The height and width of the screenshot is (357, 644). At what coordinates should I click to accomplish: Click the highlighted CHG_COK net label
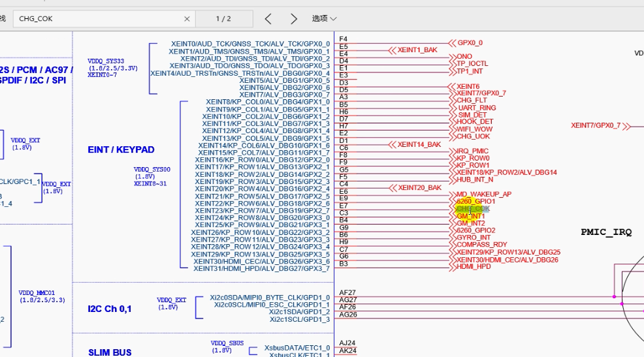coord(472,209)
